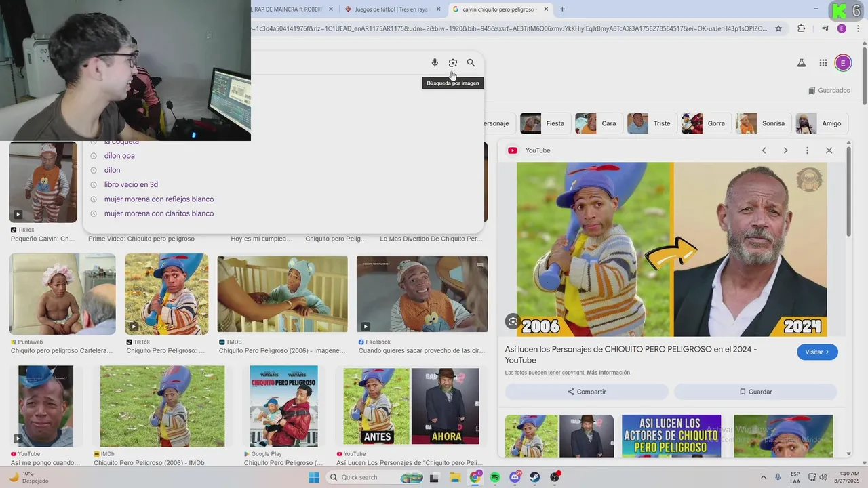The height and width of the screenshot is (488, 868).
Task: Show hidden system tray icons
Action: pyautogui.click(x=764, y=477)
